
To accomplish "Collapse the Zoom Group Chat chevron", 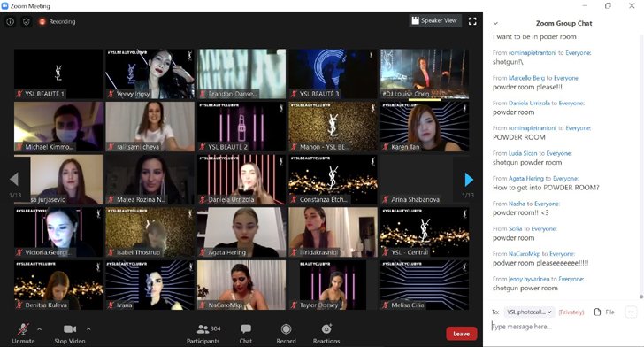I will coord(495,23).
